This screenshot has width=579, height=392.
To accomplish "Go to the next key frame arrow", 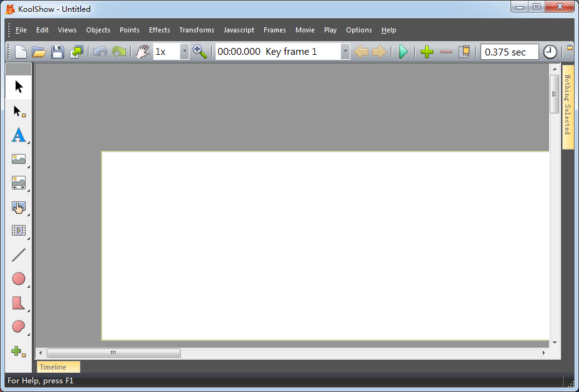I will (x=379, y=52).
